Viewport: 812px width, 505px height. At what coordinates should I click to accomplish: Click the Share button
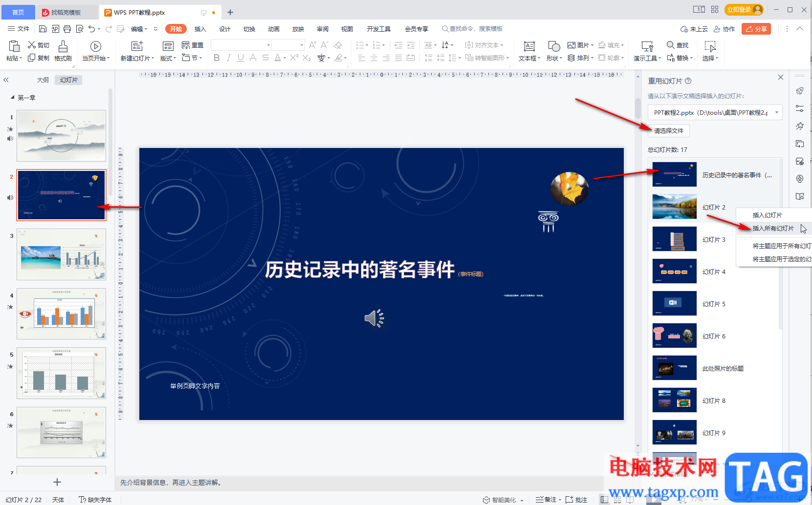756,29
